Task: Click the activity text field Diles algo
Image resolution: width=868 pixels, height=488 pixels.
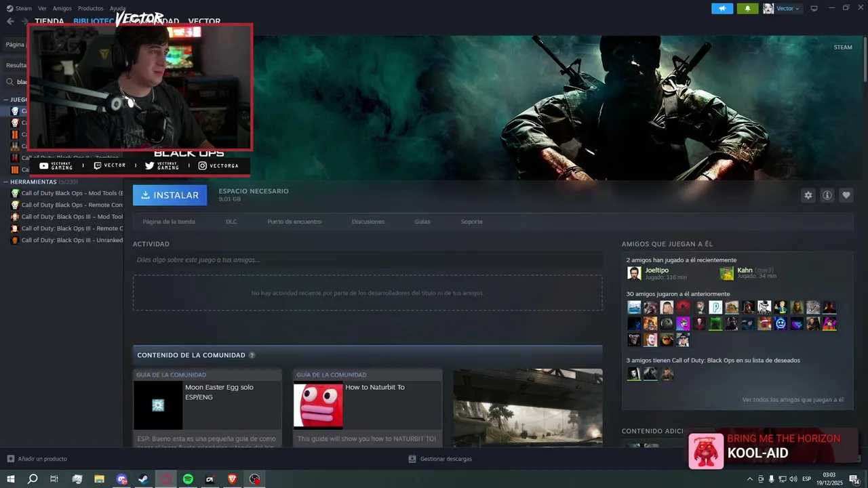Action: [x=368, y=260]
